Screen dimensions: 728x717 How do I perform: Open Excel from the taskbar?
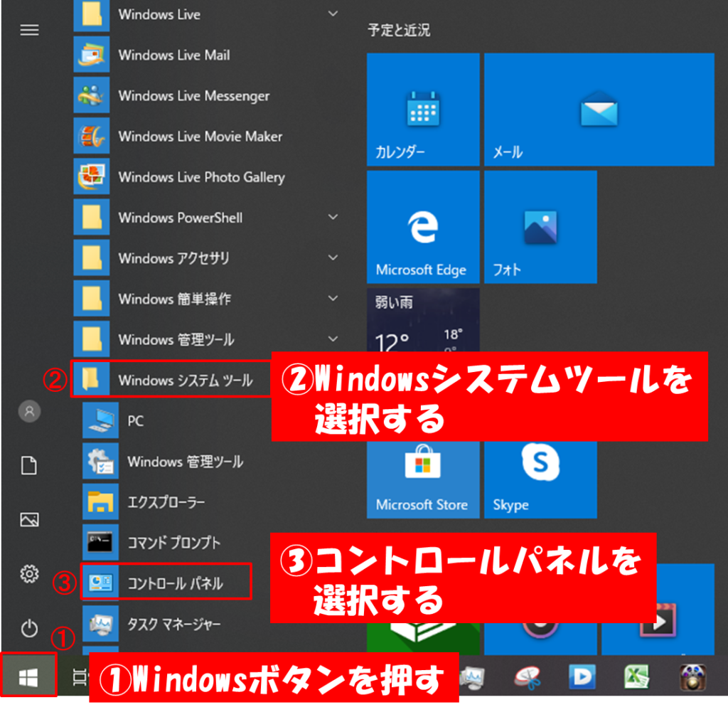(637, 676)
